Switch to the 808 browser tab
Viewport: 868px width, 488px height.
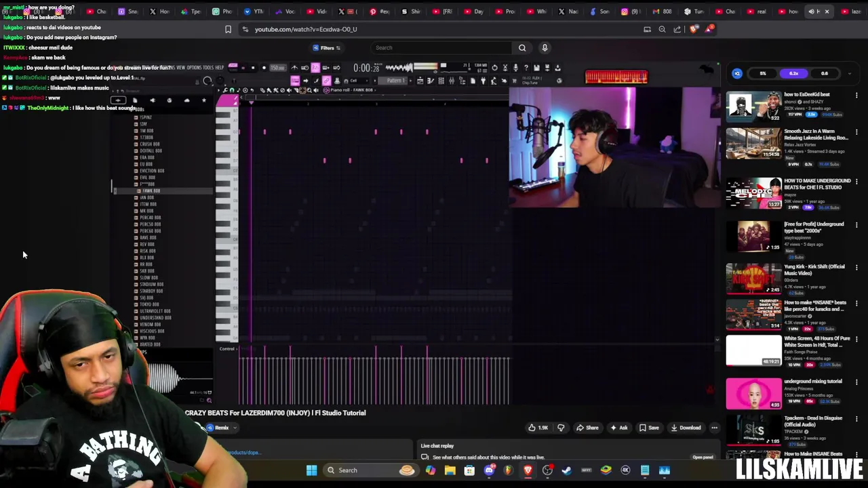pos(663,12)
